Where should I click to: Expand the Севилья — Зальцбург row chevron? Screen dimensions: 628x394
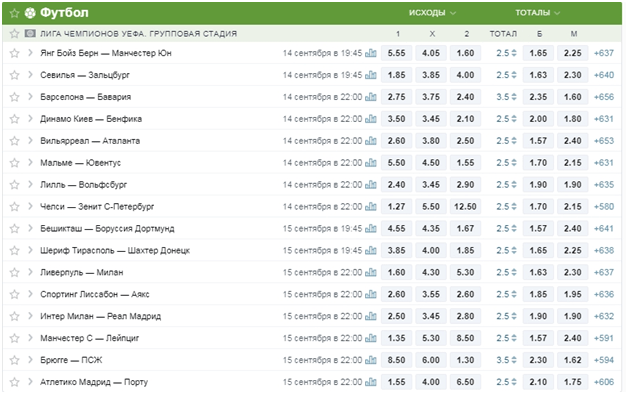tap(30, 75)
